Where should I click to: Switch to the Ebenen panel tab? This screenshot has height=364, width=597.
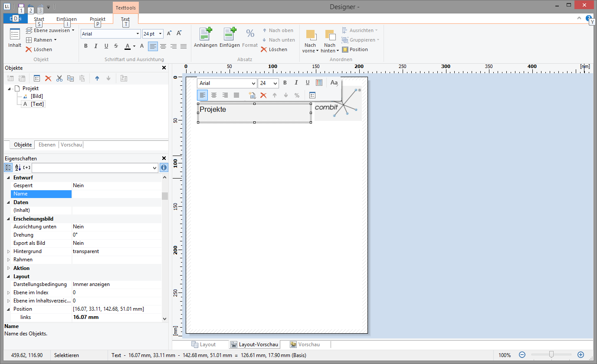point(47,145)
